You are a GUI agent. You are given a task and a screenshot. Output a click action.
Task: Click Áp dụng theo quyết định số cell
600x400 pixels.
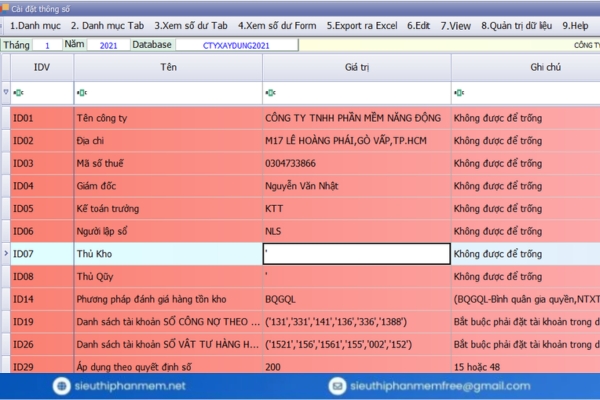168,364
